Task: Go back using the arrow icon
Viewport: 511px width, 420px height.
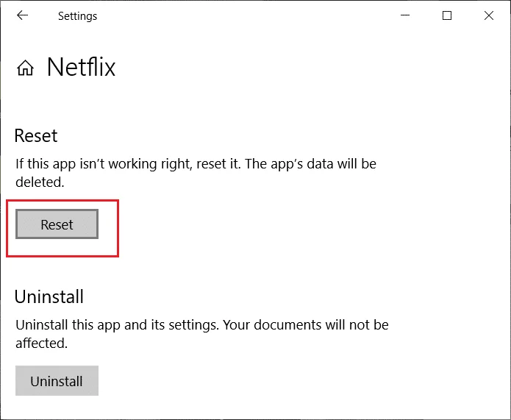Action: coord(23,15)
